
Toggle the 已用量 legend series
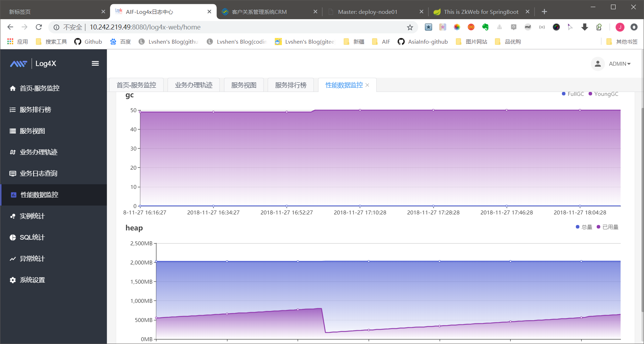point(607,227)
